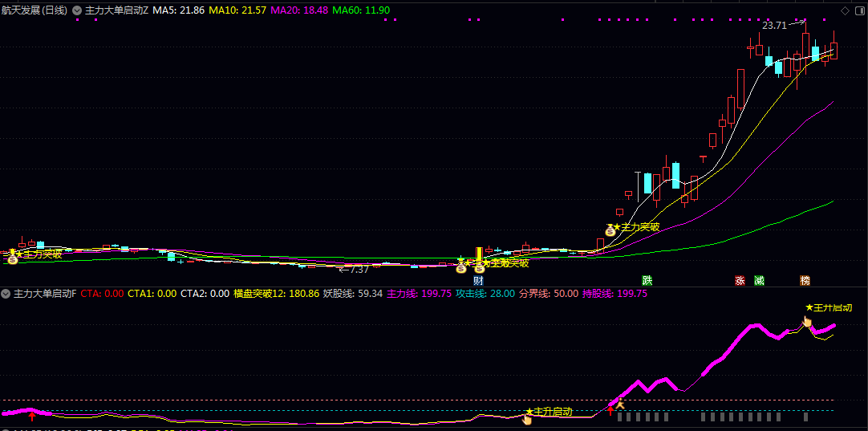Click the orange 榜 marker

(x=805, y=280)
